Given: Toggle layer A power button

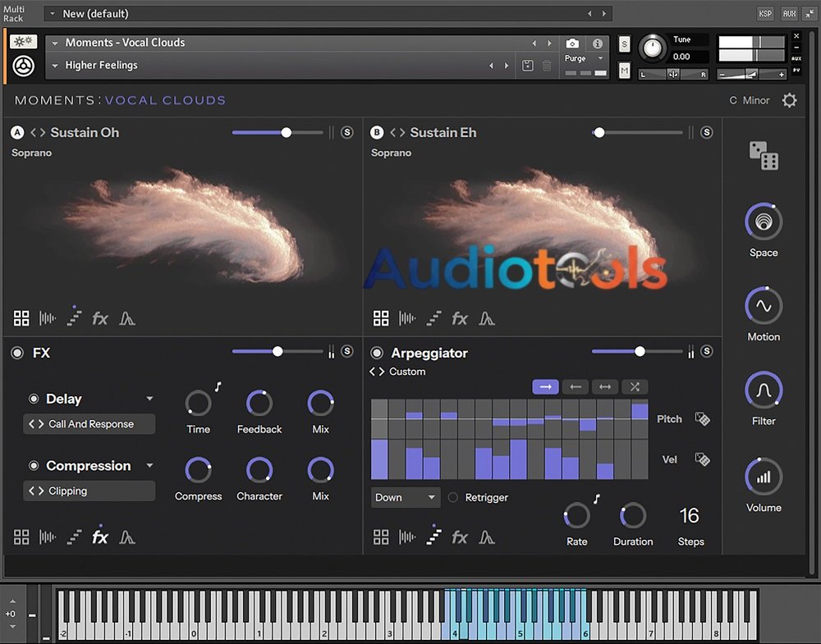Looking at the screenshot, I should click(x=17, y=132).
